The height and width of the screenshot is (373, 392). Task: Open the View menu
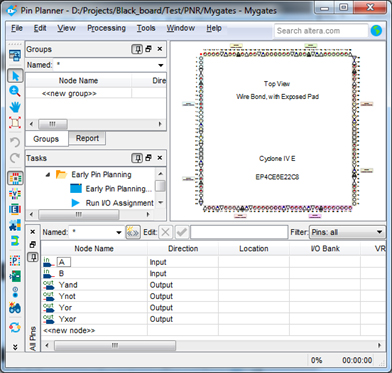[66, 28]
